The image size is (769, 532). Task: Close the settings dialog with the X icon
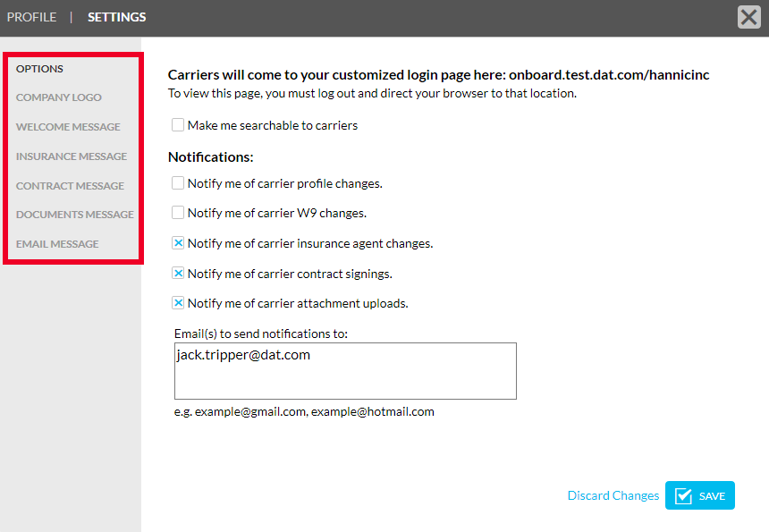coord(748,16)
